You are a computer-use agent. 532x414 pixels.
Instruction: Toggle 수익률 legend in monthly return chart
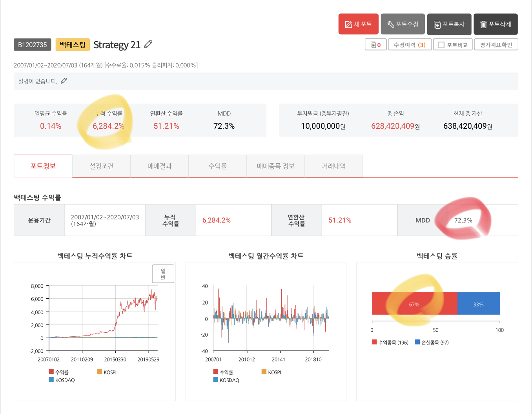(223, 372)
